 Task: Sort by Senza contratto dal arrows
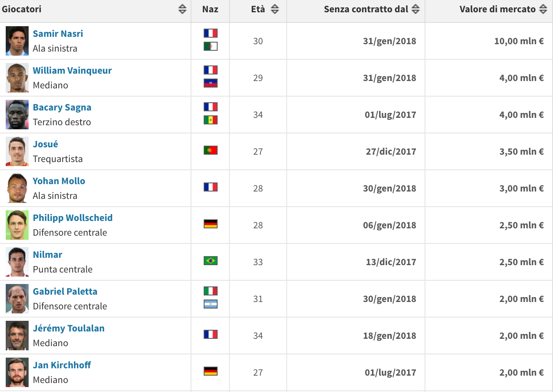click(x=416, y=9)
